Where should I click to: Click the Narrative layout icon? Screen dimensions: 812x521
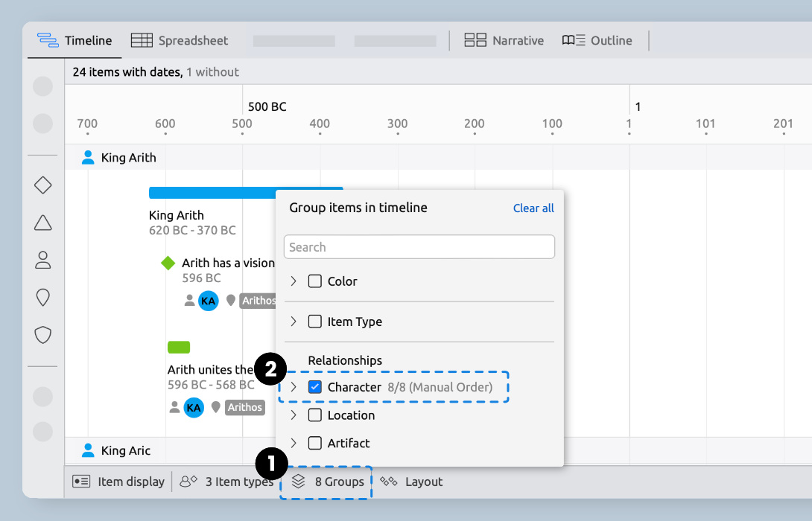point(475,40)
